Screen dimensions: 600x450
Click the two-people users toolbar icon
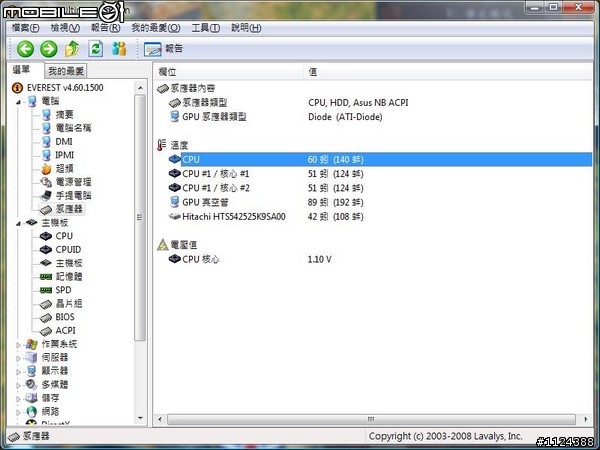point(119,49)
